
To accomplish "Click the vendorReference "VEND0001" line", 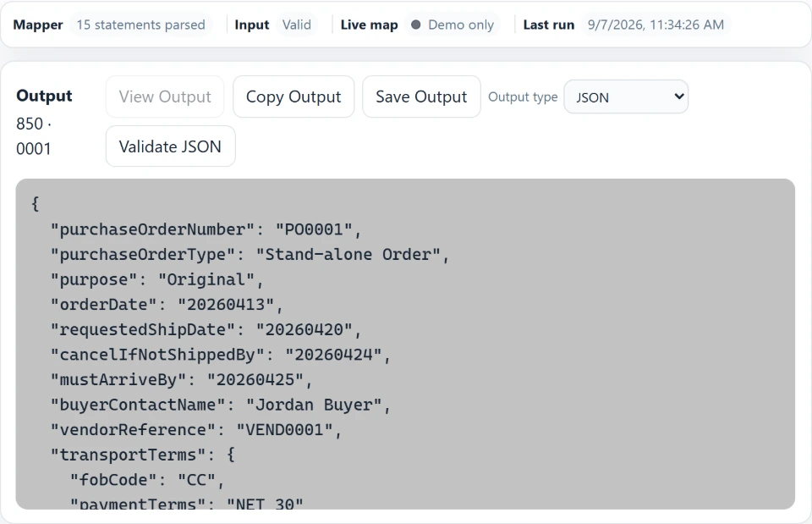I will [x=195, y=430].
